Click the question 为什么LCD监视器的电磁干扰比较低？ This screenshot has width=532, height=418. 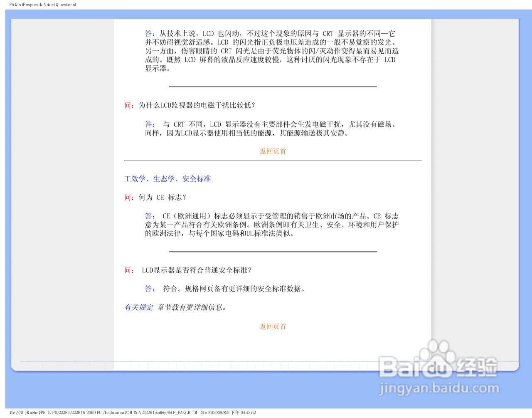pyautogui.click(x=197, y=105)
